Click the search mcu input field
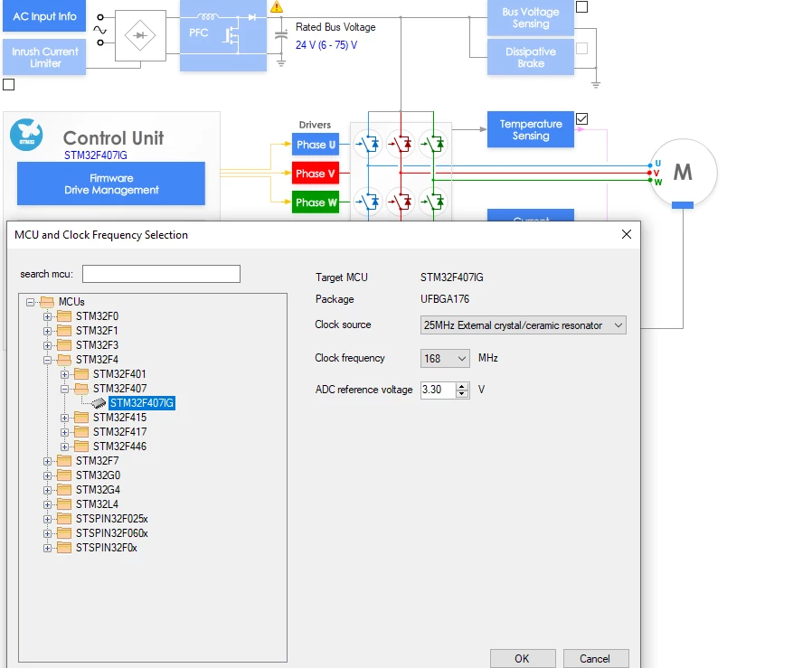 pyautogui.click(x=161, y=274)
